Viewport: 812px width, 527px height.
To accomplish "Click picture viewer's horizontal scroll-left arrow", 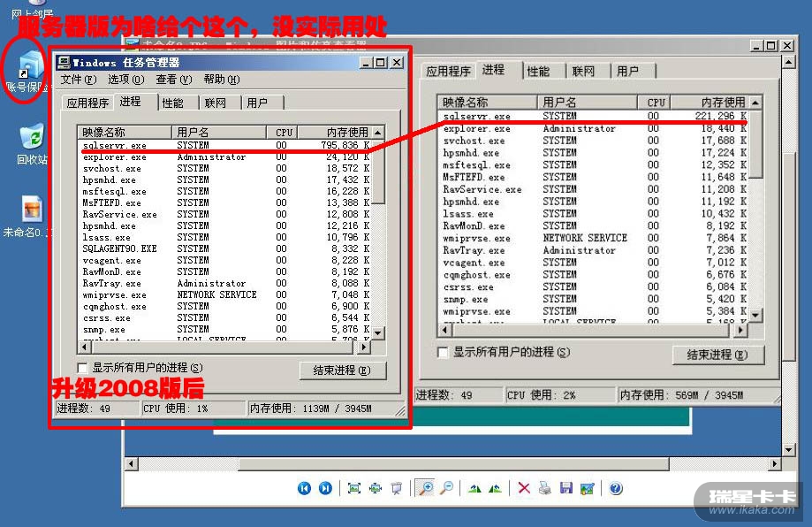I will 131,463.
